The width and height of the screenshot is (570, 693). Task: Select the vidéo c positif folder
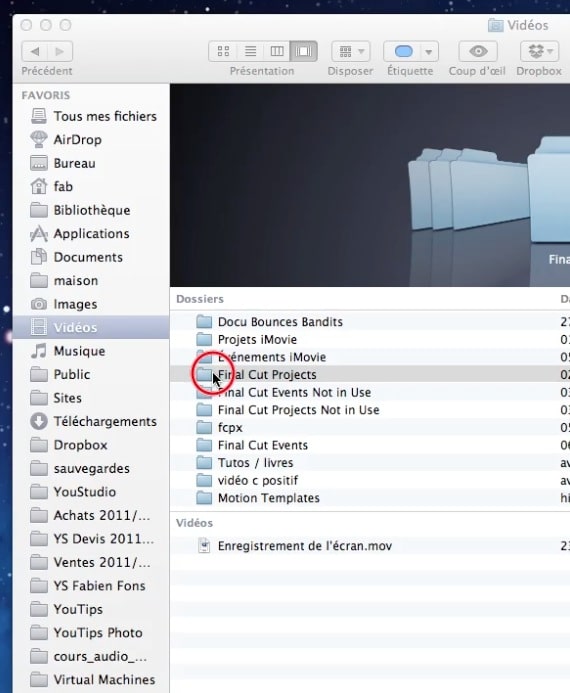point(370,480)
